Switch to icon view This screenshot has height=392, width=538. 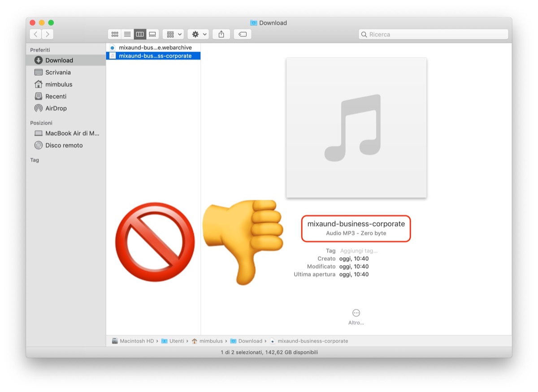tap(115, 34)
